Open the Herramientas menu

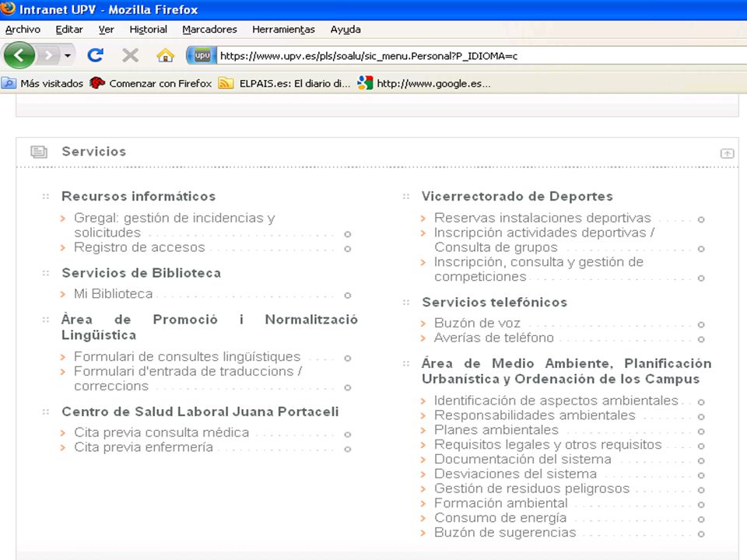pyautogui.click(x=283, y=30)
